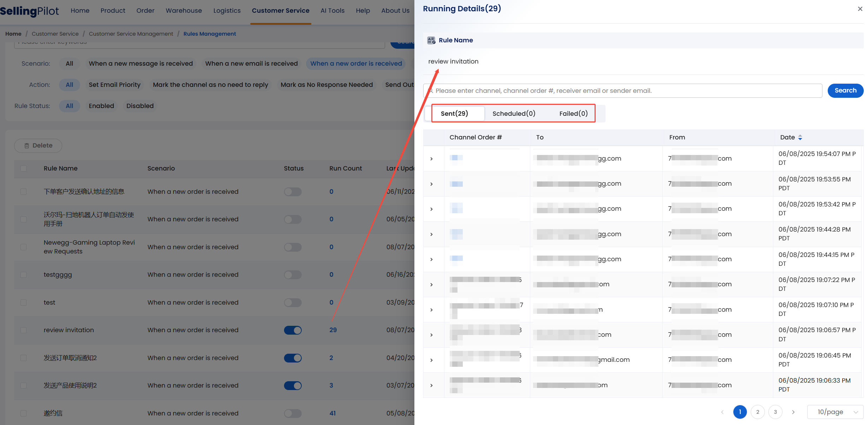Filter rule status by Disabled
This screenshot has width=868, height=425.
pos(140,106)
